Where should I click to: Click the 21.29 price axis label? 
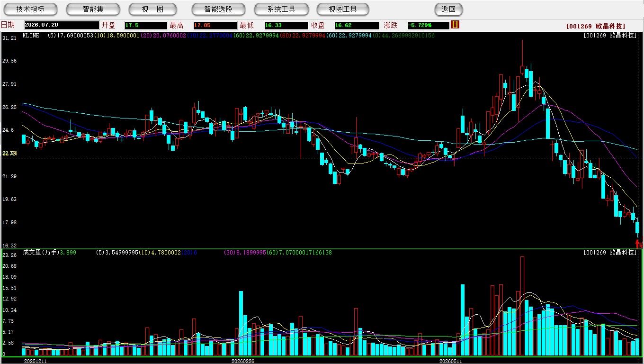[9, 176]
